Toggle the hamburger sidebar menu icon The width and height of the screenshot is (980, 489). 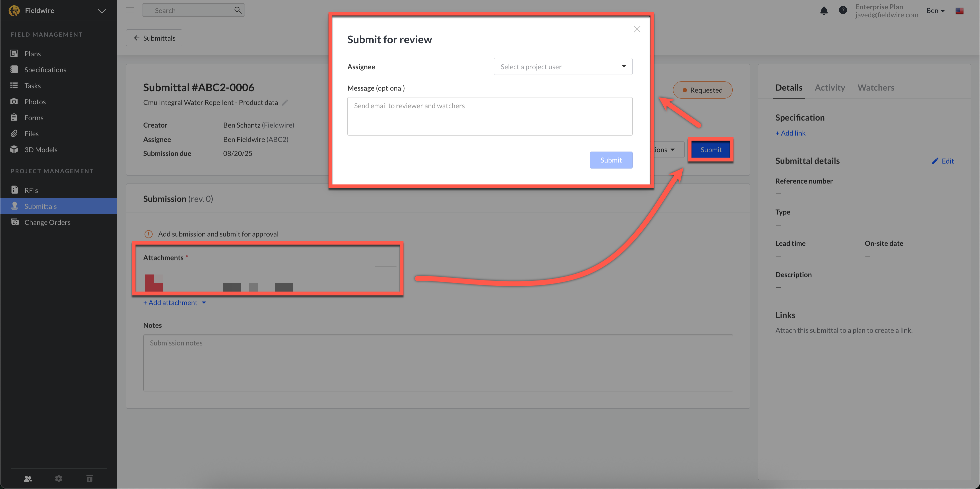(130, 10)
